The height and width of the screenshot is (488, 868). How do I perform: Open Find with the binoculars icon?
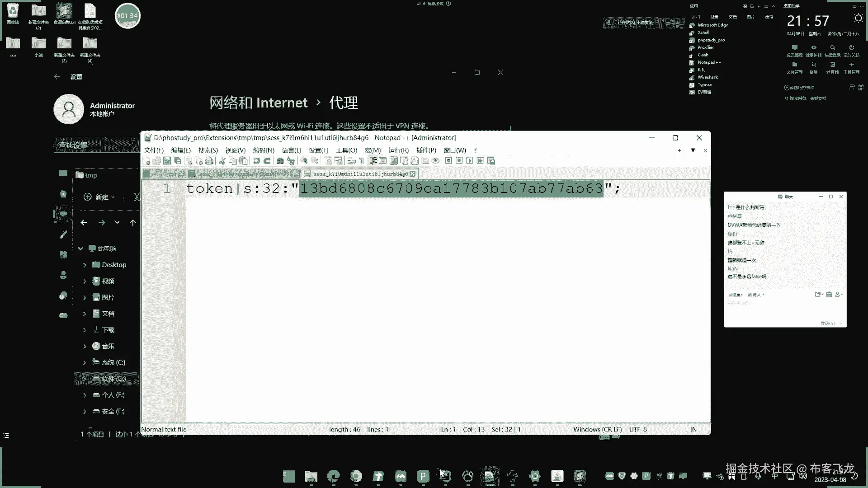point(280,161)
